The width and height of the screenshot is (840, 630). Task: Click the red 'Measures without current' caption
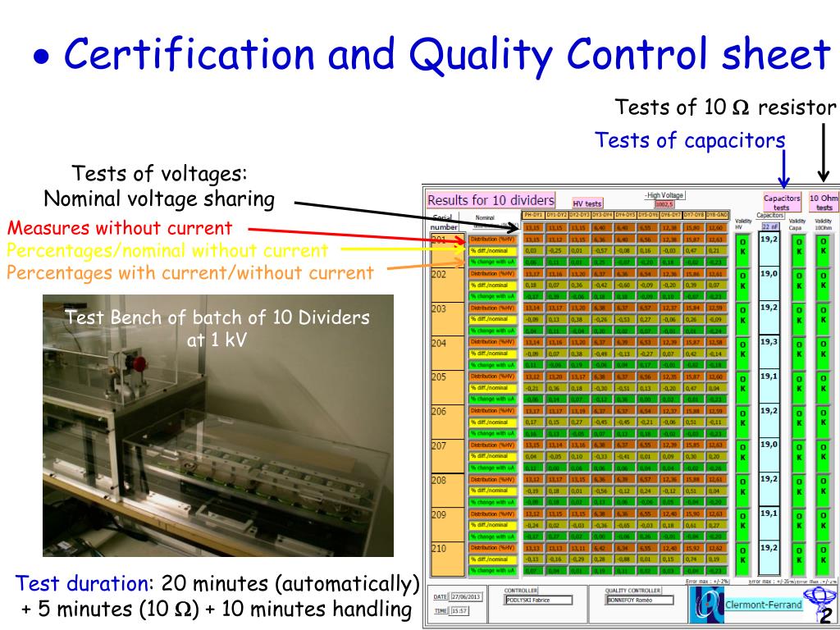[120, 228]
